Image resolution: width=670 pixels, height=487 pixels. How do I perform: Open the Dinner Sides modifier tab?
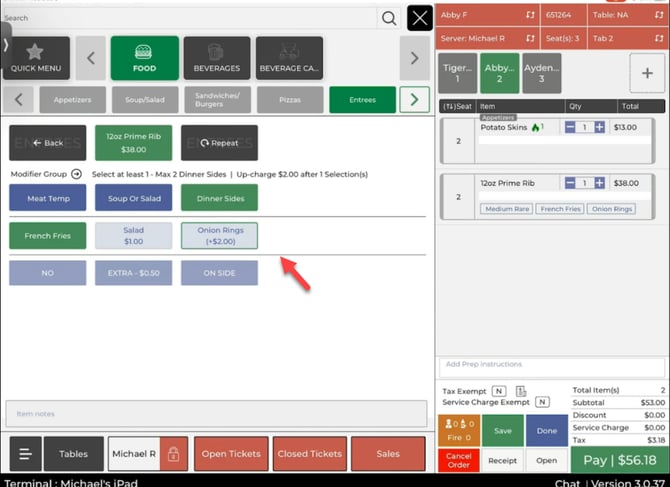tap(219, 198)
